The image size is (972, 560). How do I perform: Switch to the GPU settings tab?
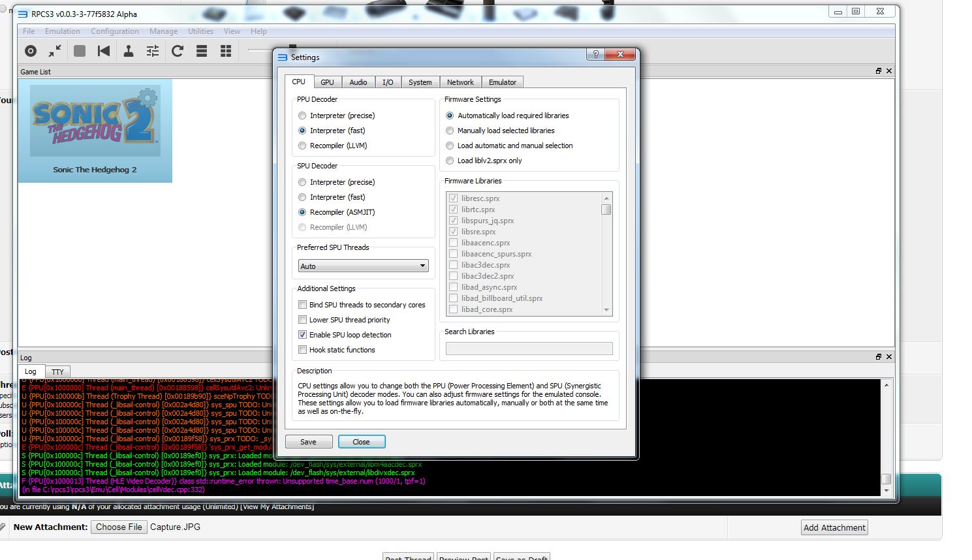point(327,82)
